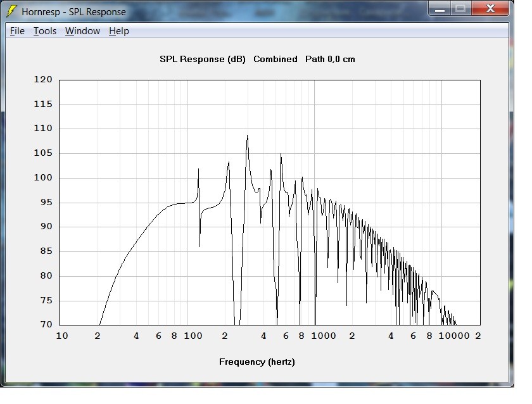The image size is (532, 404).
Task: Click the Hornresp lightning bolt title icon
Action: (11, 11)
